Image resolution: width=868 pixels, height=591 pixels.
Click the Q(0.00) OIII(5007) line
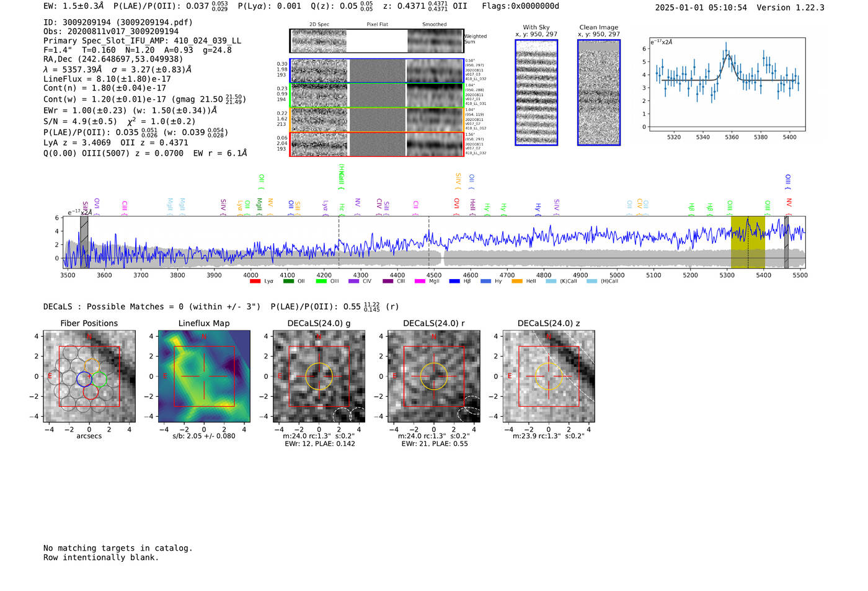coord(145,153)
